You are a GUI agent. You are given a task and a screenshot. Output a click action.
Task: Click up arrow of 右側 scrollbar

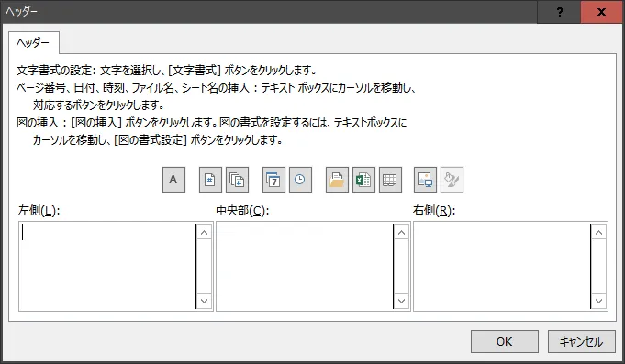[598, 233]
